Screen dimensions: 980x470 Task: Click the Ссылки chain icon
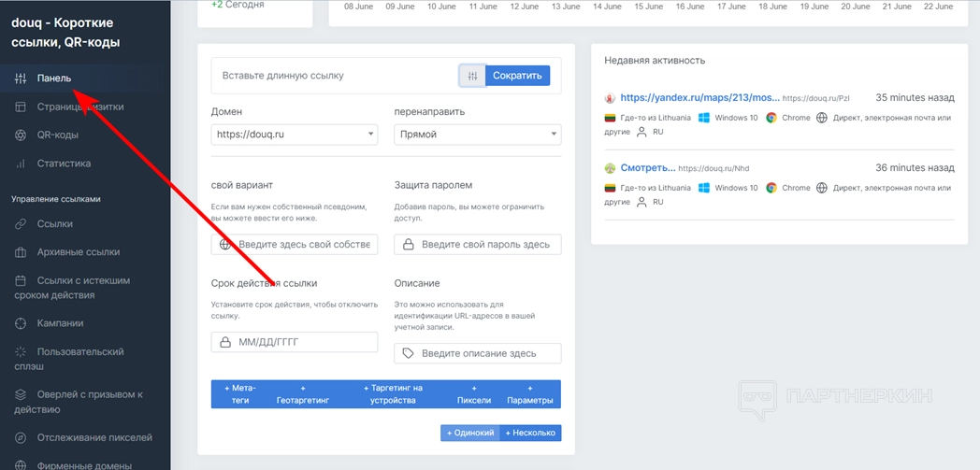tap(20, 224)
